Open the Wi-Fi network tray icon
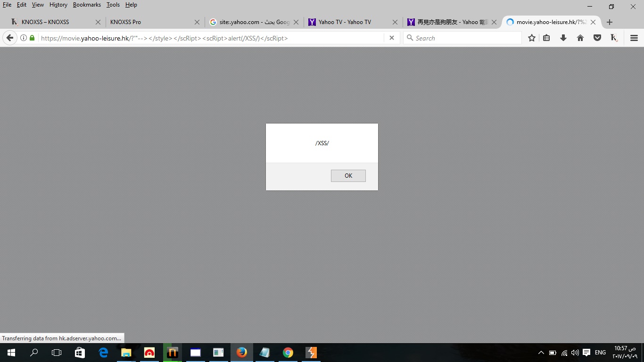This screenshot has width=644, height=362. coord(564,353)
